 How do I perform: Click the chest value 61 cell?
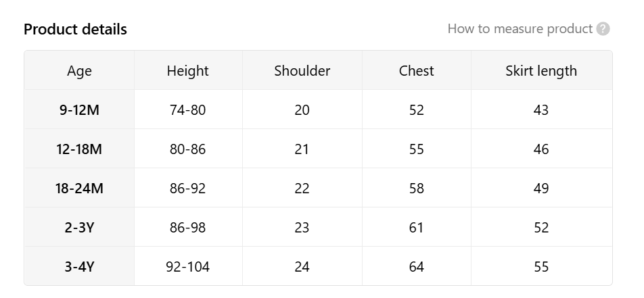[x=416, y=227]
